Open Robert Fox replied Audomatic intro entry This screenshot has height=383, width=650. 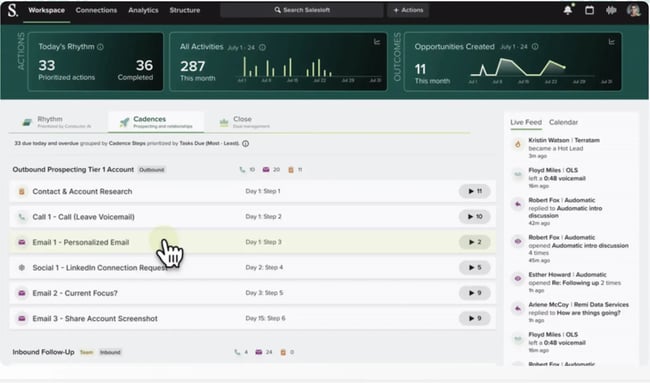[570, 211]
